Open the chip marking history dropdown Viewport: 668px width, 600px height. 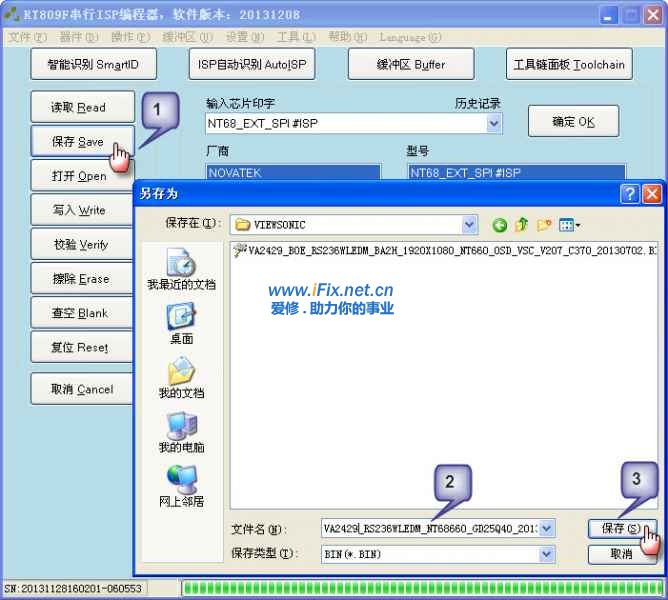pos(494,123)
